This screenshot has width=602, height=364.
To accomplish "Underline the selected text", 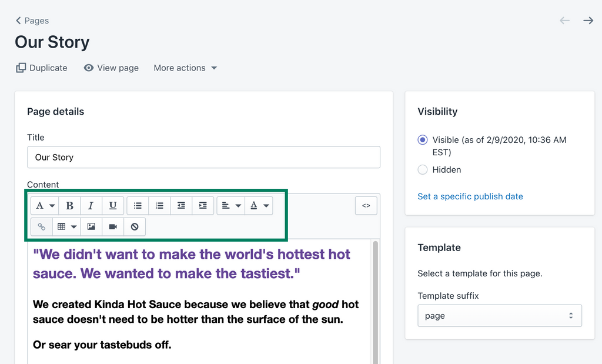I will pos(113,206).
